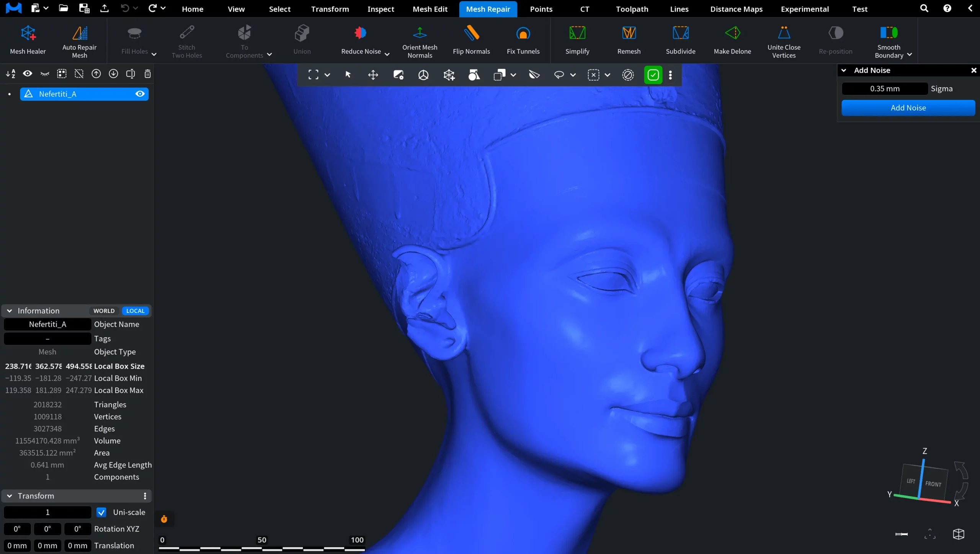Click the Sigma value field

[x=885, y=88]
